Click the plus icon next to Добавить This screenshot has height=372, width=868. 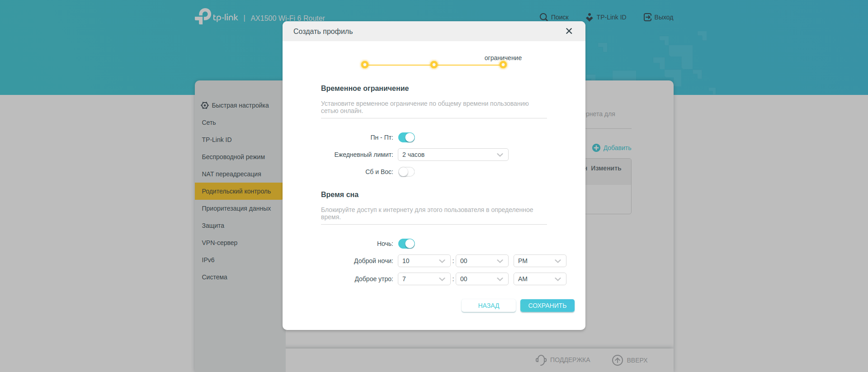(596, 148)
